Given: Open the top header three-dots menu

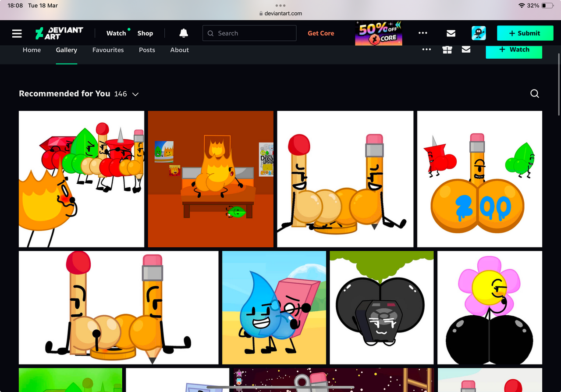Looking at the screenshot, I should [x=423, y=33].
